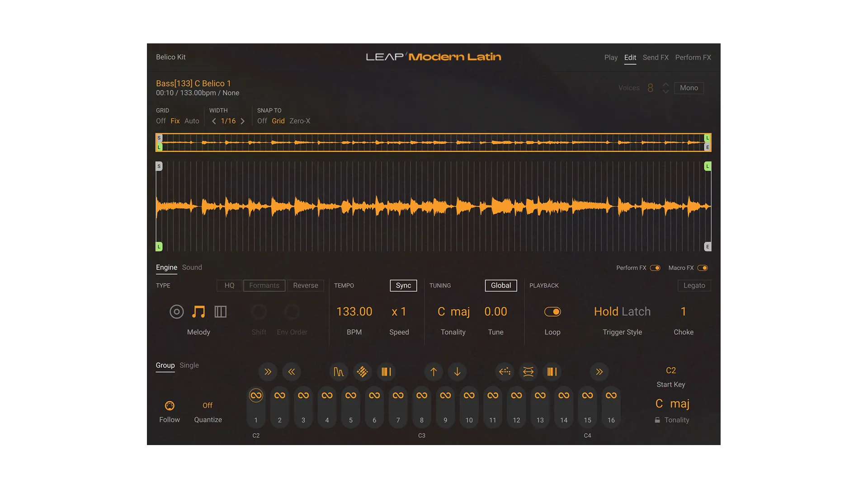The image size is (868, 488).
Task: Click the Follow palette icon
Action: tap(170, 406)
